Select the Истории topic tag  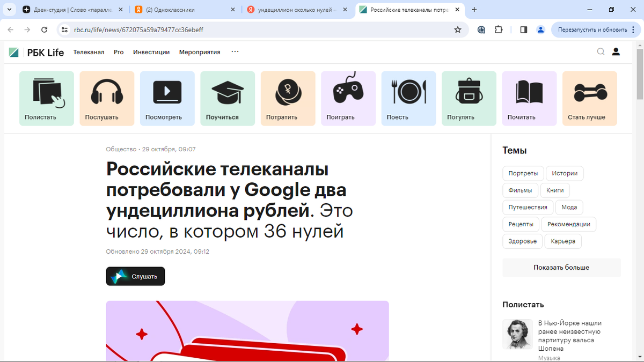565,173
